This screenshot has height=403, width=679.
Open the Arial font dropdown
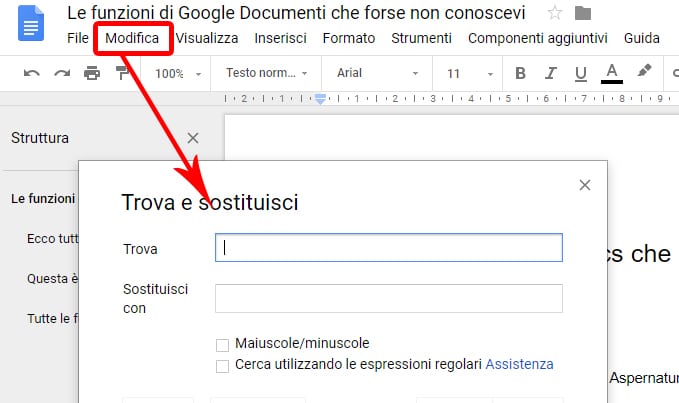click(377, 73)
